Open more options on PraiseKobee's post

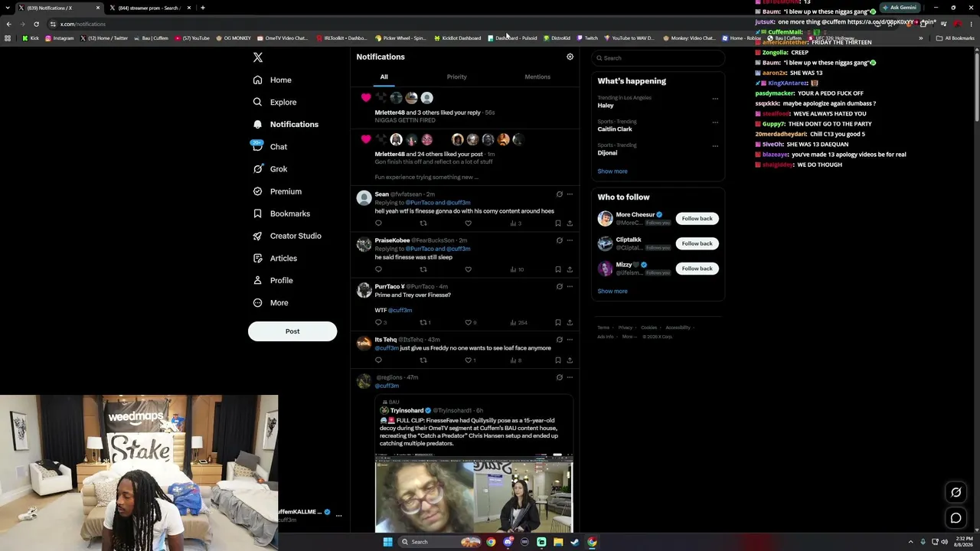(570, 240)
